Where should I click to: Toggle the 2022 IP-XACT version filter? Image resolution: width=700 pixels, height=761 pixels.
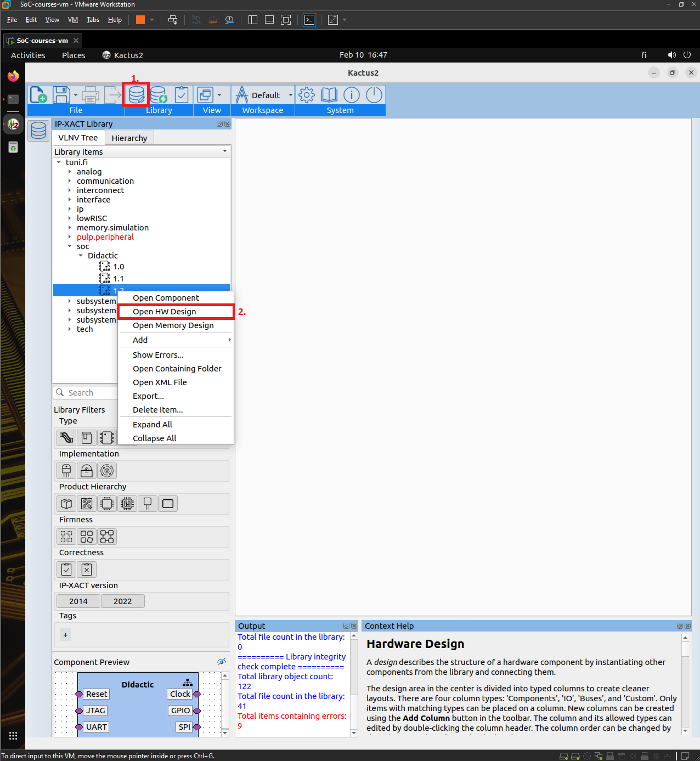coord(122,601)
